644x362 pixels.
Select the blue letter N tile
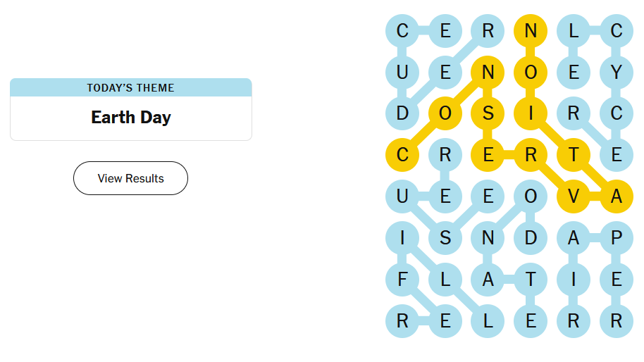coord(488,239)
